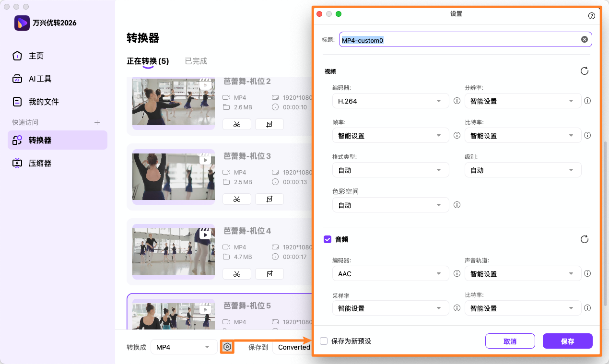
Task: Disable the 音频 track checkbox
Action: click(328, 239)
